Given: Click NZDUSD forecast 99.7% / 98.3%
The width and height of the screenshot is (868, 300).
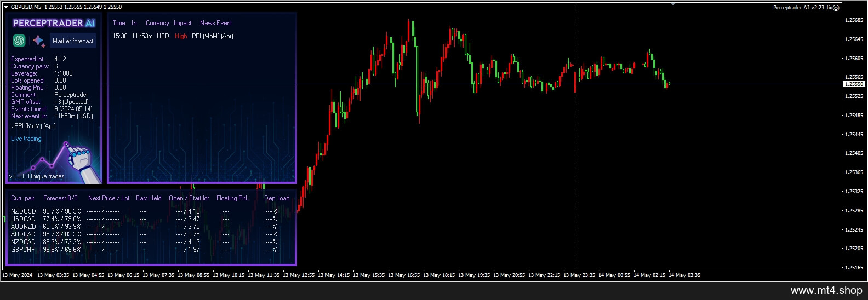Looking at the screenshot, I should [x=62, y=211].
